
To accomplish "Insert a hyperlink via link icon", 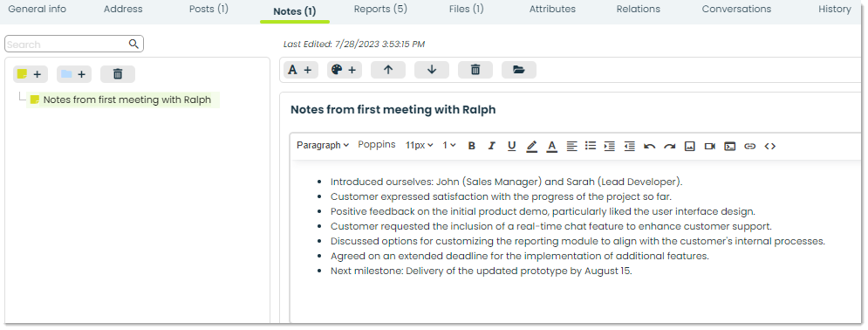I will coord(749,146).
